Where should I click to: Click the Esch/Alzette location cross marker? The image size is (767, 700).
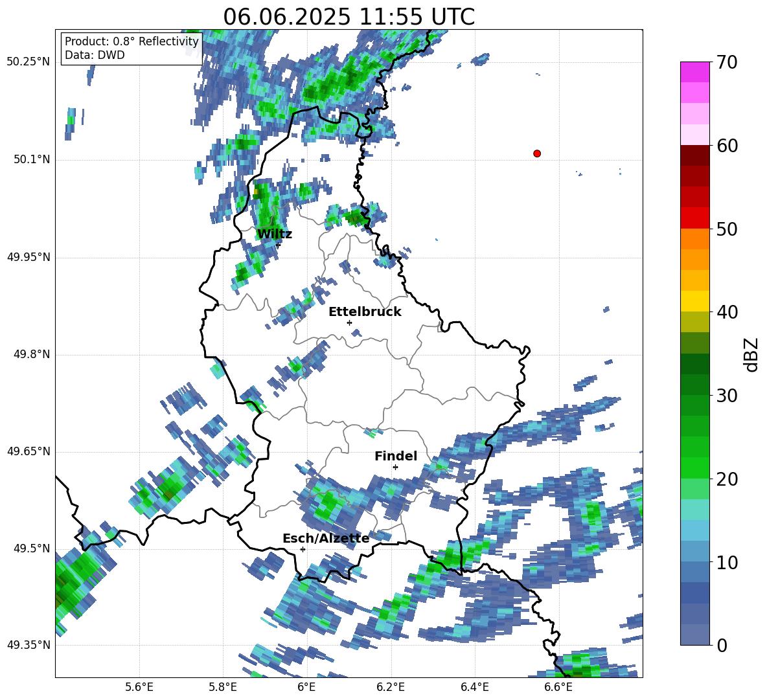pyautogui.click(x=303, y=549)
